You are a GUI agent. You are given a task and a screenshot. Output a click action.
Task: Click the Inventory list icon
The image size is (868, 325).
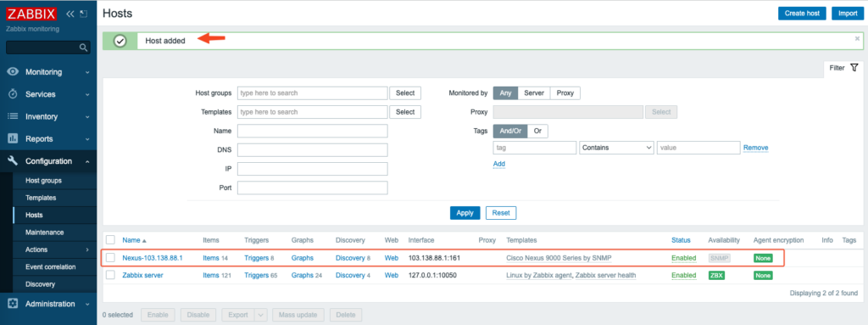[13, 116]
